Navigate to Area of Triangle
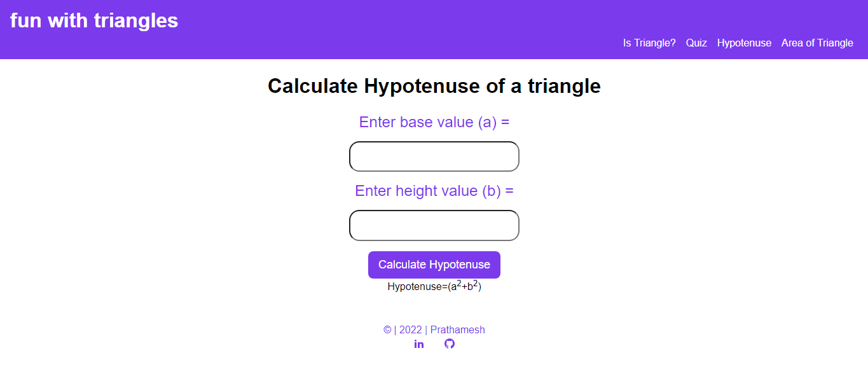The image size is (868, 367). click(x=817, y=43)
